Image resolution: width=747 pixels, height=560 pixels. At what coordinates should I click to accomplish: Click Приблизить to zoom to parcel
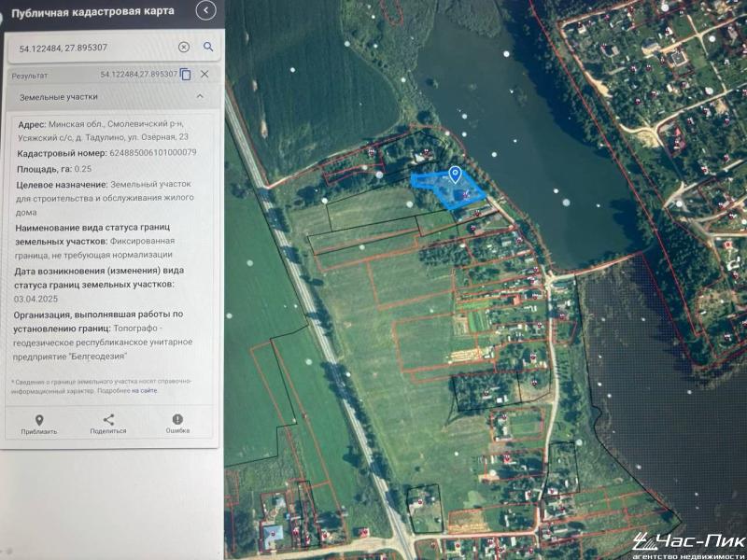tap(39, 425)
